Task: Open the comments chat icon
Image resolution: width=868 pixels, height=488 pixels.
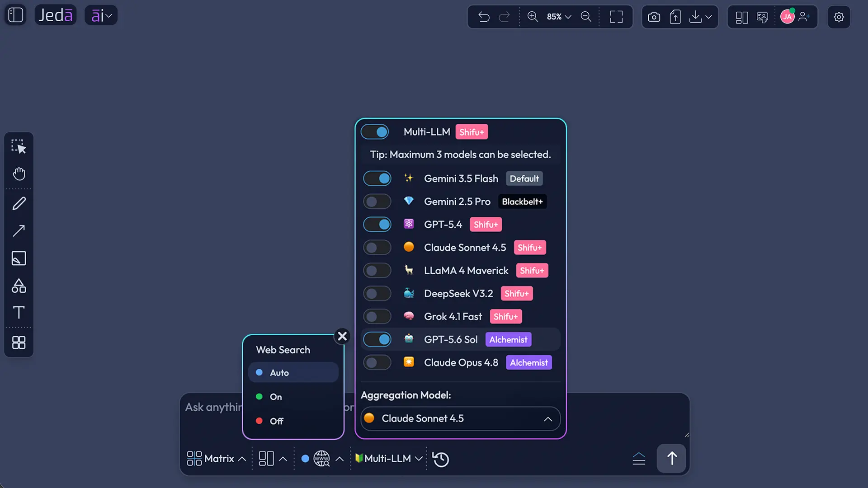Action: coord(762,17)
